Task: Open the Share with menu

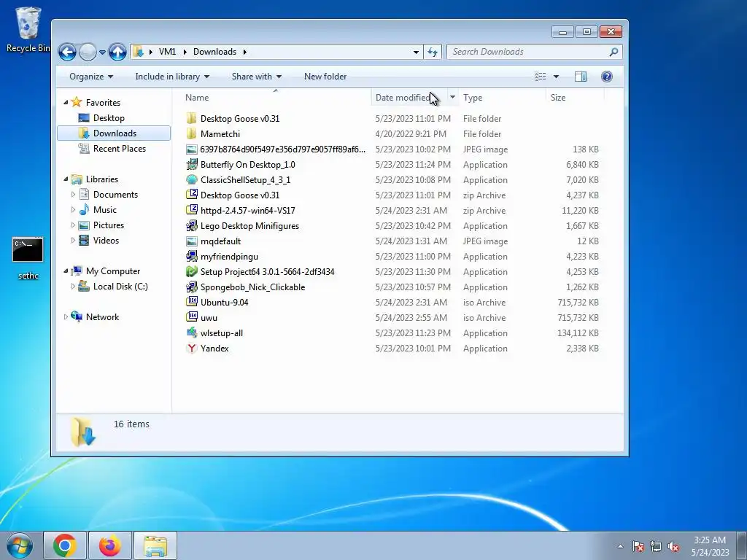Action: click(256, 77)
